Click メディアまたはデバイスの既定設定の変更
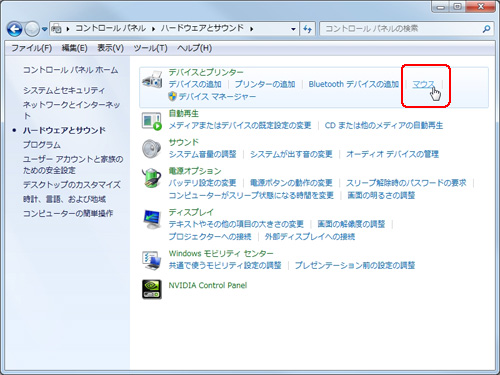Screen dimensions: 500x375 pos(240,126)
